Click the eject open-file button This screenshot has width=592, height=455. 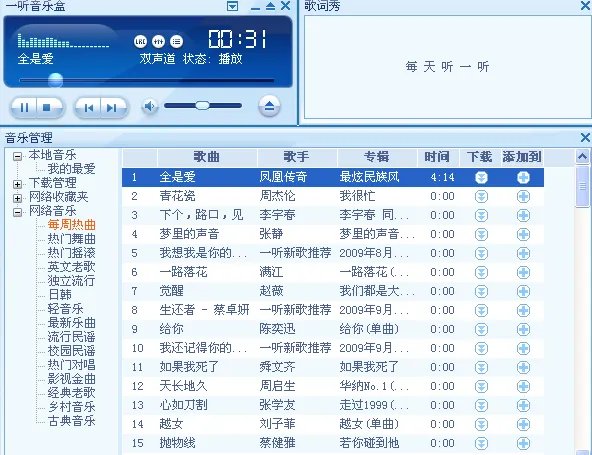pos(269,106)
